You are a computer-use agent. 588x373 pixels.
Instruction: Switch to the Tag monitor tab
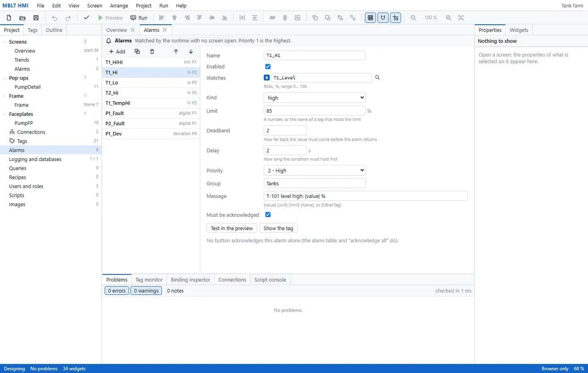(x=149, y=280)
